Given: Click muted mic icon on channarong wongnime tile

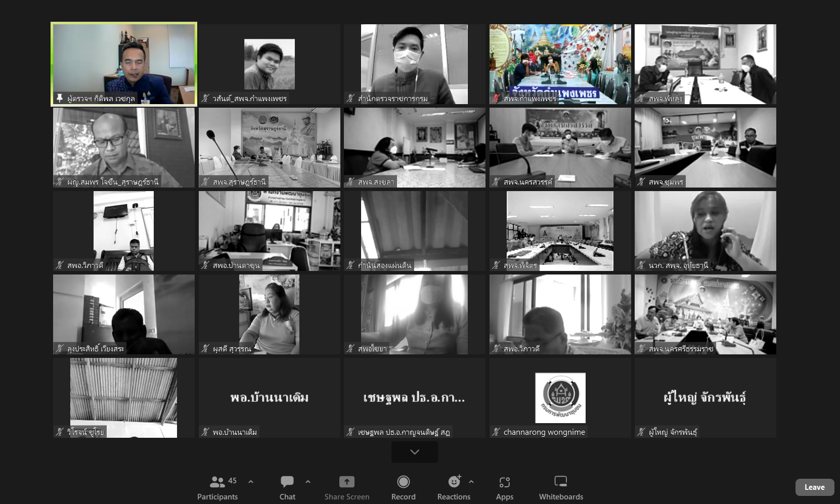Looking at the screenshot, I should (x=496, y=432).
